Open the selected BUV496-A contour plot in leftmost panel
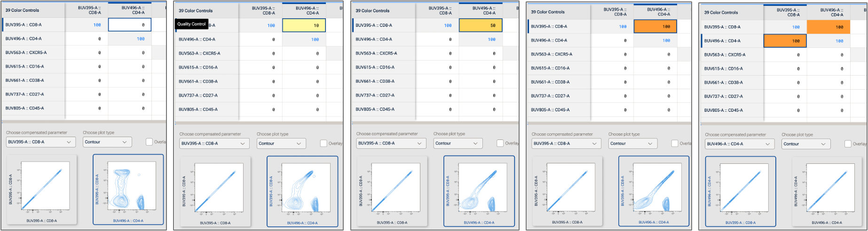This screenshot has width=868, height=231. pos(128,189)
